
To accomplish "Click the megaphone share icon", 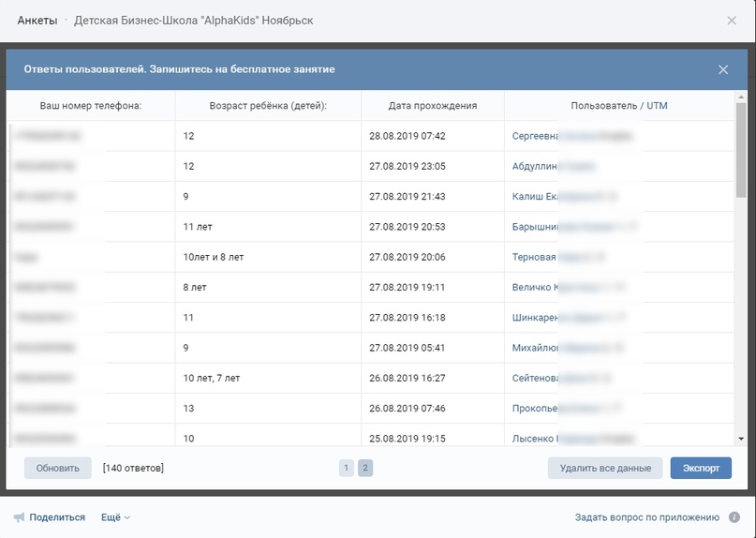I will click(19, 517).
